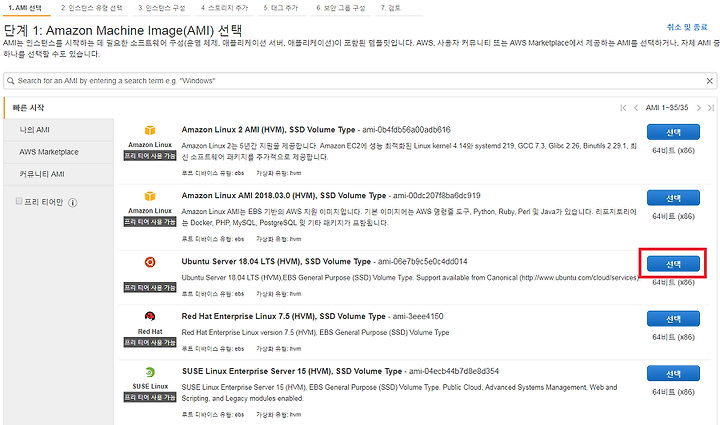Click Ubuntu Server 18.04 LTS (HVM) title
The height and width of the screenshot is (425, 720).
tap(276, 262)
